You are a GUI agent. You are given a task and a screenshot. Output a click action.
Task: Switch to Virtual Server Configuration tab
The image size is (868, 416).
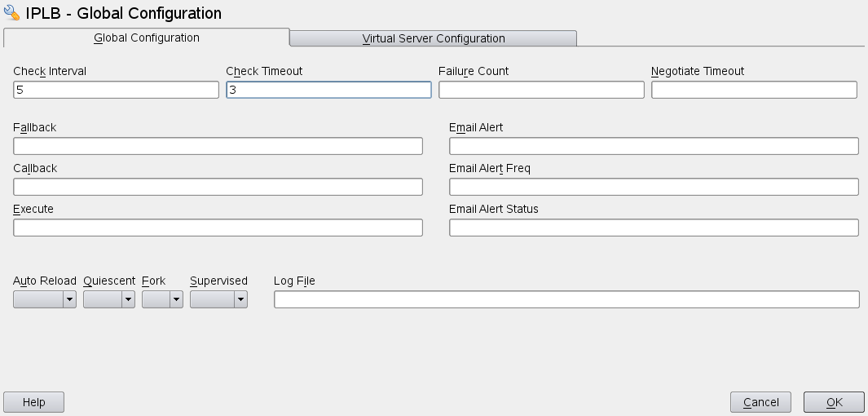(433, 38)
